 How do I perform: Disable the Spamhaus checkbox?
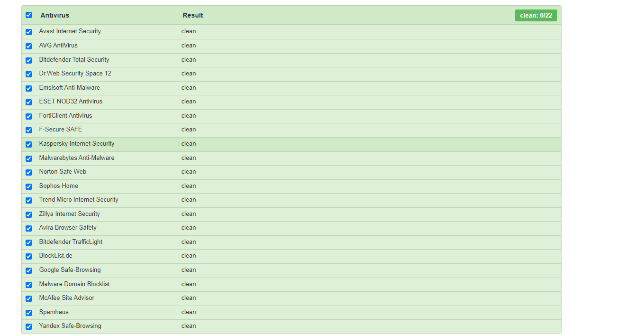[x=28, y=313]
